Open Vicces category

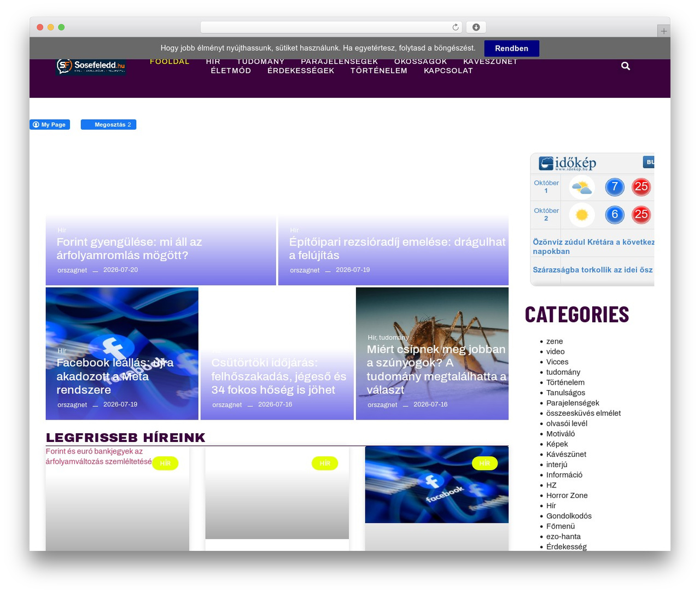click(x=557, y=362)
